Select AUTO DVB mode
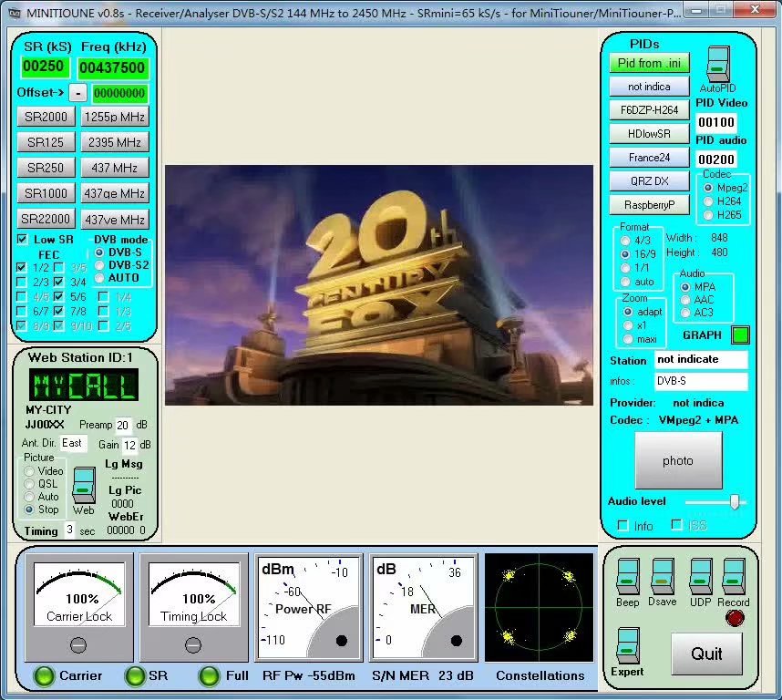 (x=99, y=278)
